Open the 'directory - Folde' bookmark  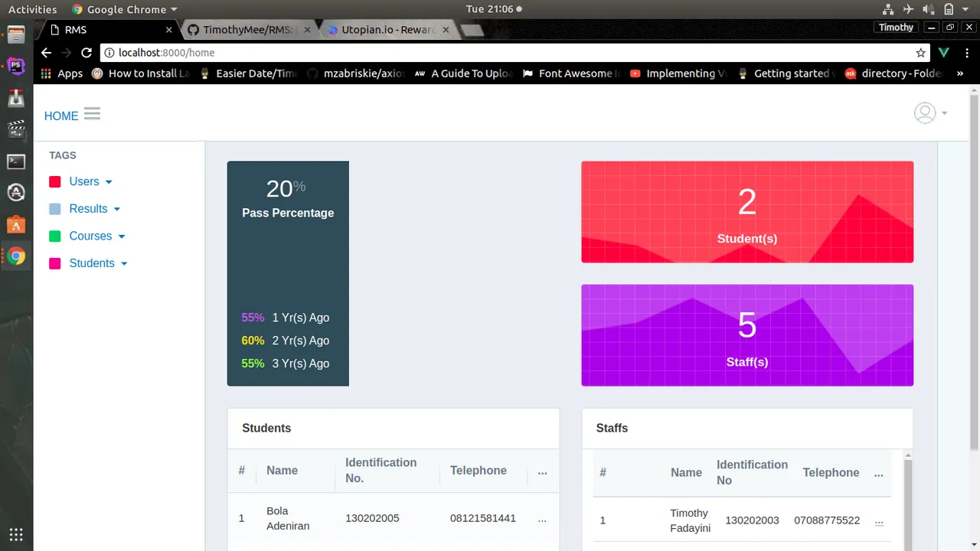click(x=893, y=73)
